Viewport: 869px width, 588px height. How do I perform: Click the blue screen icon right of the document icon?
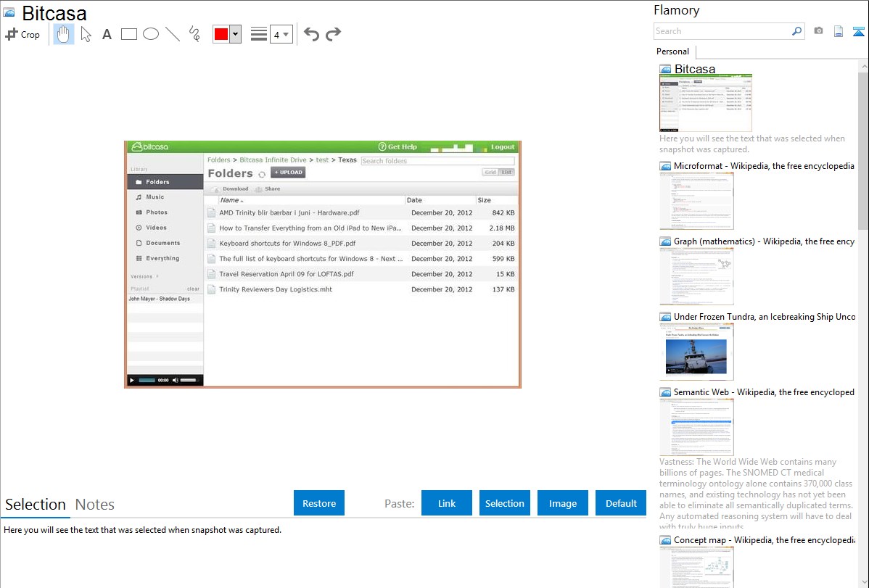[858, 31]
